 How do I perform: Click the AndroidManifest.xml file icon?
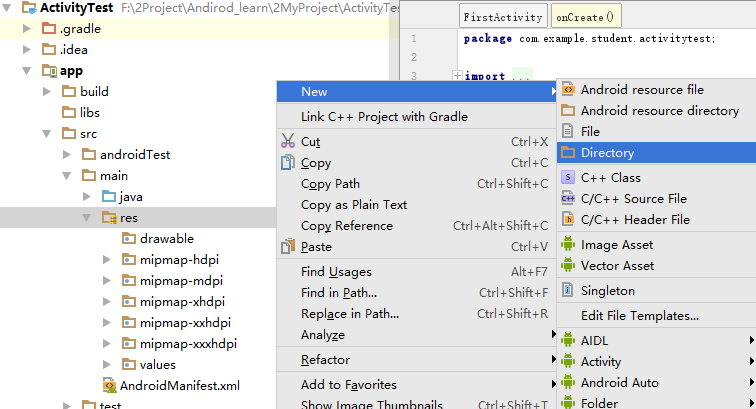[x=109, y=385]
